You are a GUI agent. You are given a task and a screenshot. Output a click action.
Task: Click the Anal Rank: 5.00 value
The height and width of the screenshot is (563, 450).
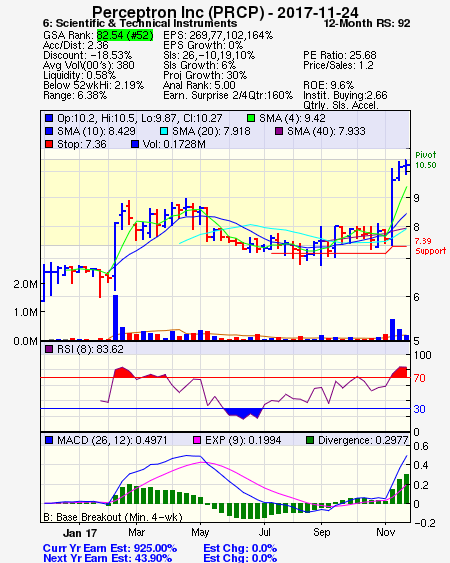[x=199, y=85]
